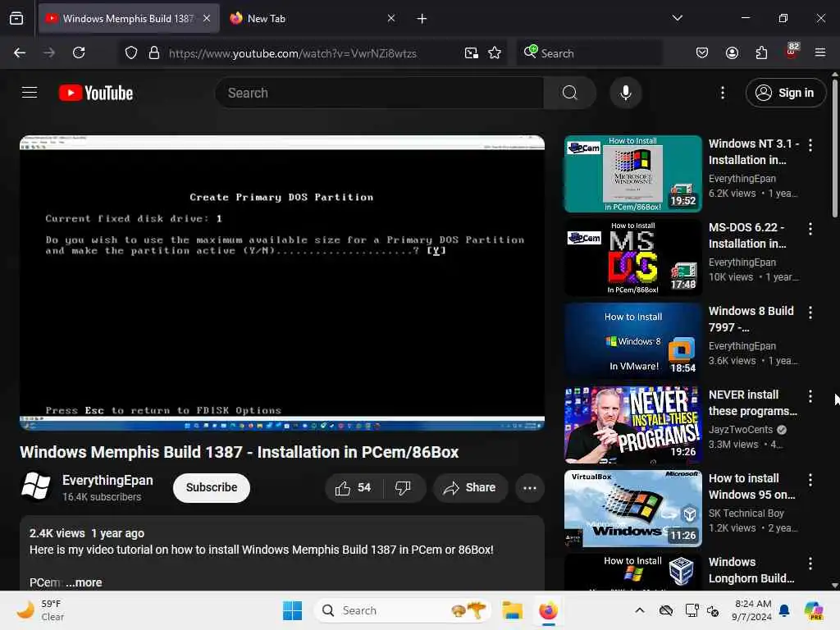The image size is (840, 630).
Task: Like the video with thumbs up
Action: click(x=354, y=487)
